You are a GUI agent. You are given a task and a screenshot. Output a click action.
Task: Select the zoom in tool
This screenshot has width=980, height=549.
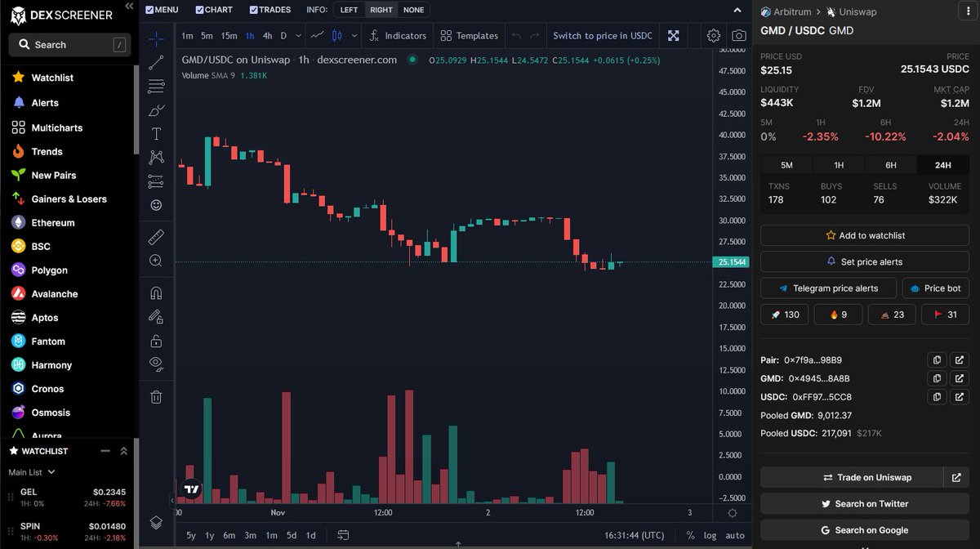tap(156, 261)
